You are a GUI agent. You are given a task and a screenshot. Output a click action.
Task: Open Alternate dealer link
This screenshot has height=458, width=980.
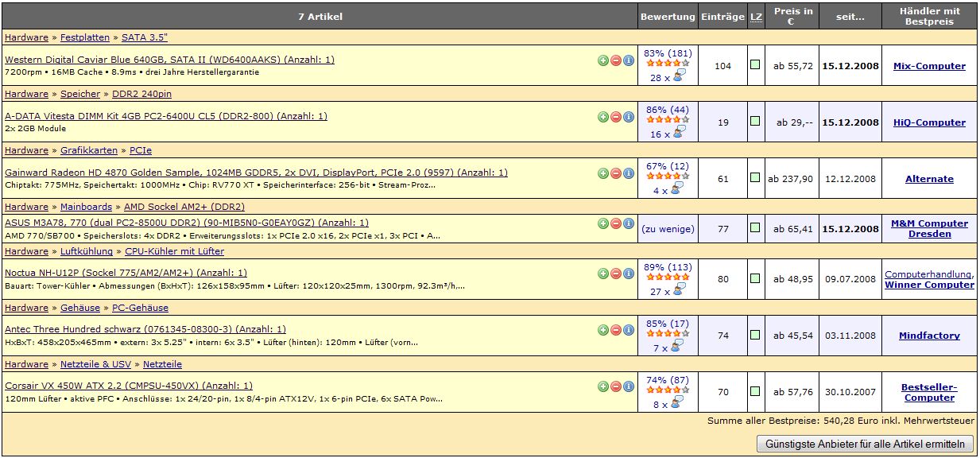[x=929, y=179]
